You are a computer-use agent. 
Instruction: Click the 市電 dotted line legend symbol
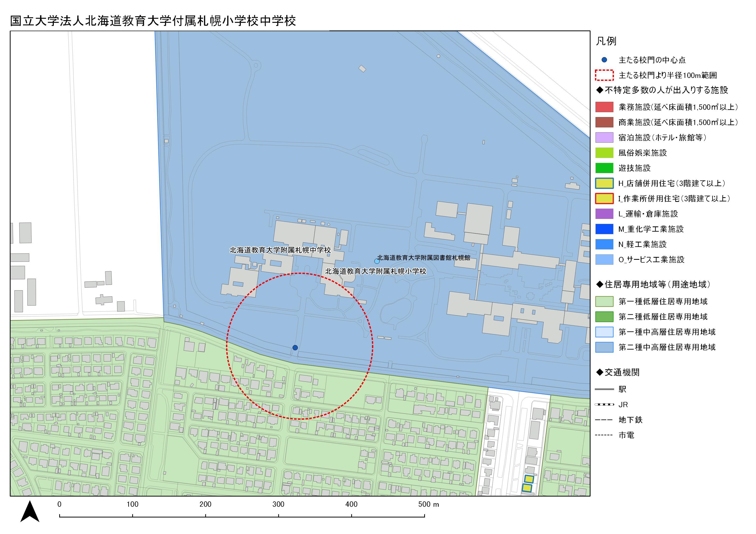(604, 435)
